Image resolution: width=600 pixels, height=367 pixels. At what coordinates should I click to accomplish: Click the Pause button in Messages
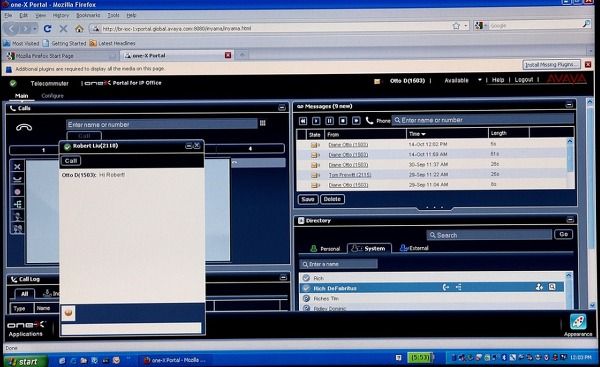[329, 121]
